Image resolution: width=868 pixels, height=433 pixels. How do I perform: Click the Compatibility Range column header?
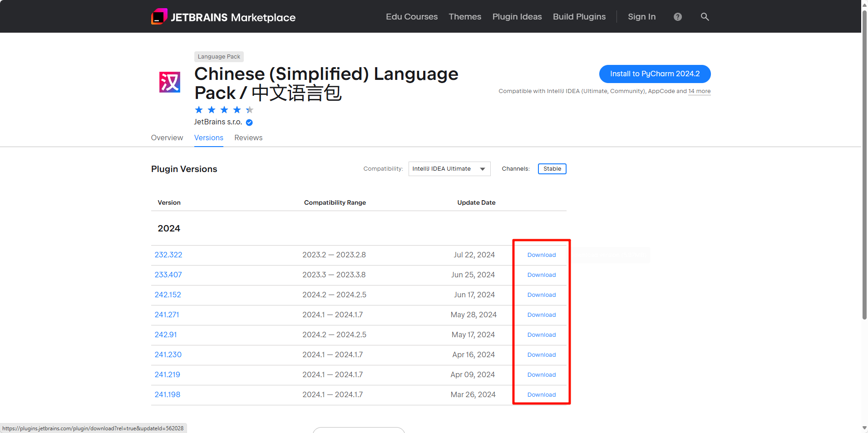[335, 203]
